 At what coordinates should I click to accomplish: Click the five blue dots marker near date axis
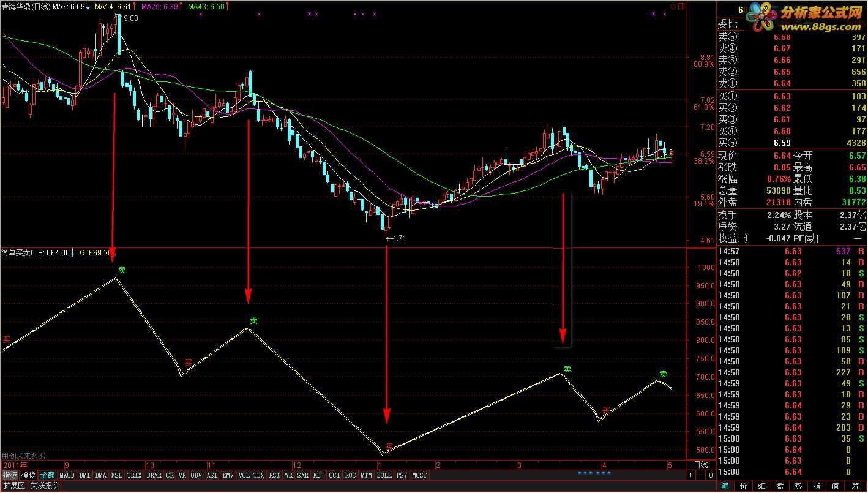tap(594, 473)
